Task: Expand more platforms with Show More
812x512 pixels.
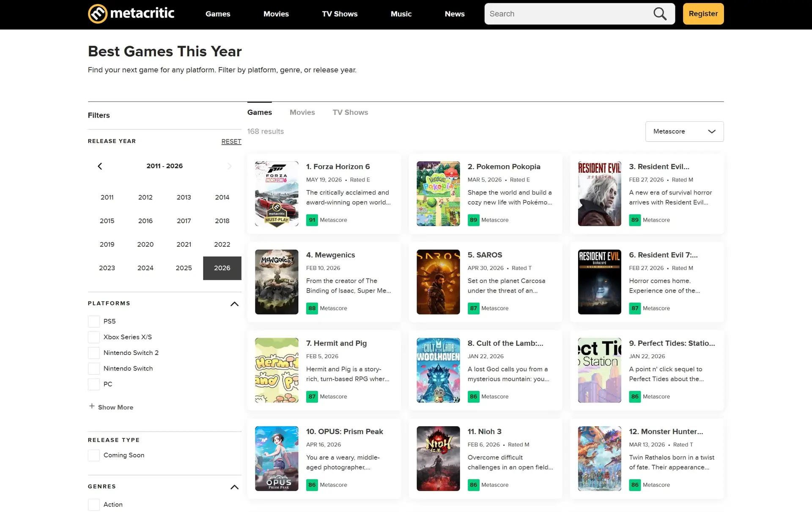Action: click(111, 407)
